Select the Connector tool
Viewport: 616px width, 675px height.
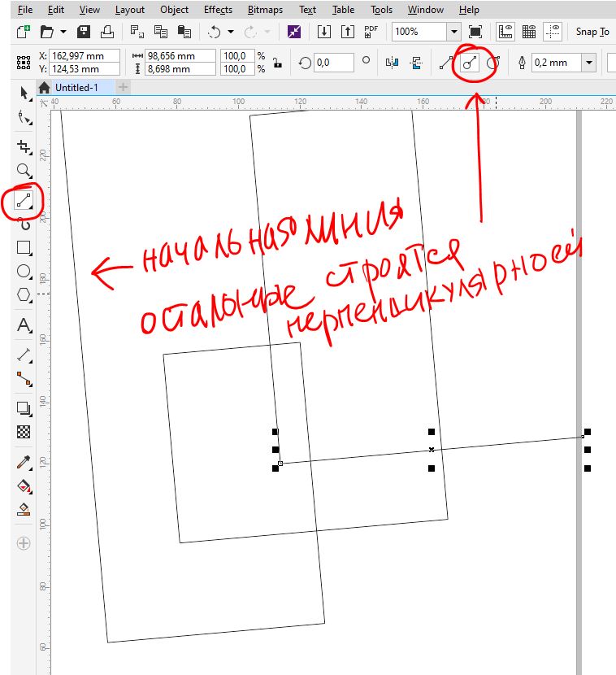(24, 379)
